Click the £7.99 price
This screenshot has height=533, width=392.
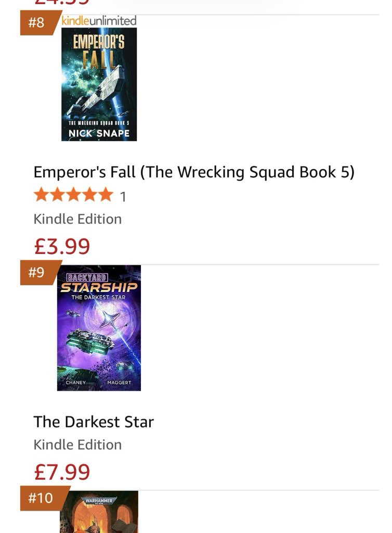pyautogui.click(x=62, y=472)
